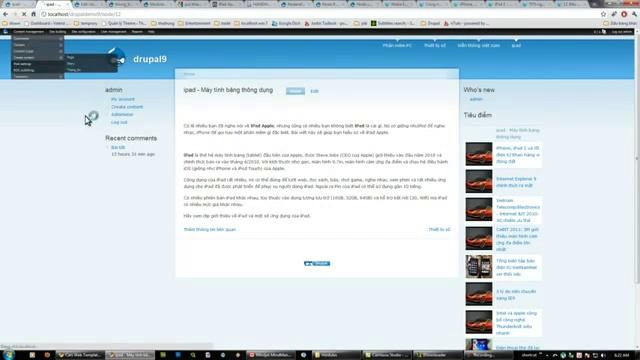Switch to the Edit tab of the node
The width and height of the screenshot is (640, 360).
click(x=314, y=91)
